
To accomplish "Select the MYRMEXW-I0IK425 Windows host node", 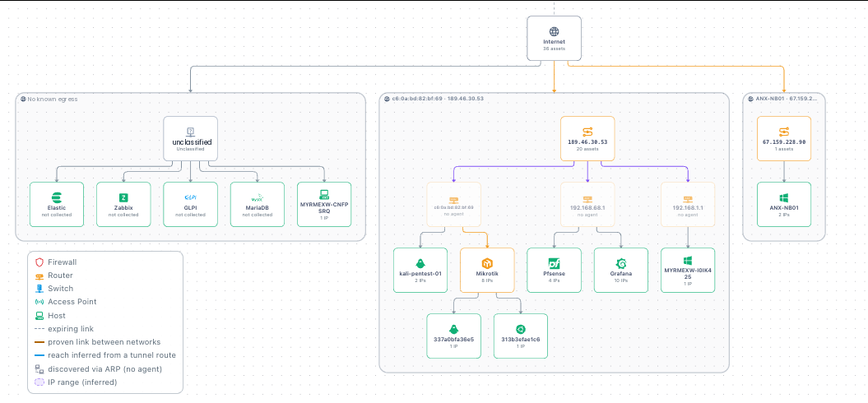I will [x=688, y=270].
